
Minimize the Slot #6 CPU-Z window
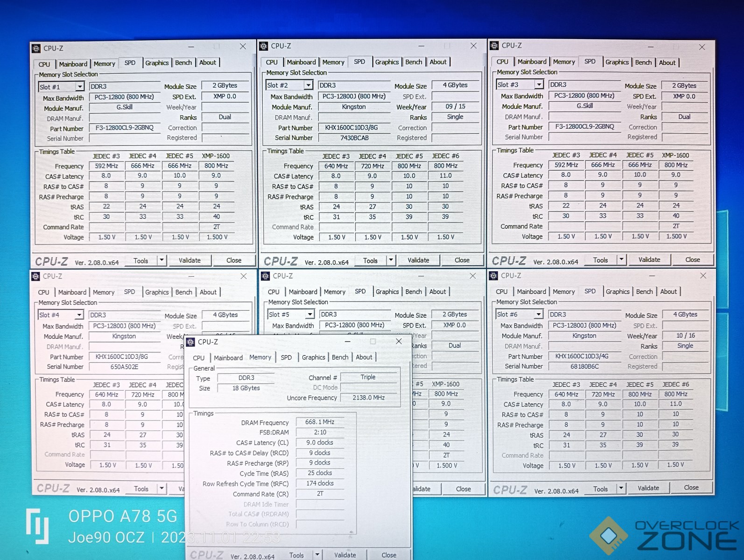[x=652, y=276]
